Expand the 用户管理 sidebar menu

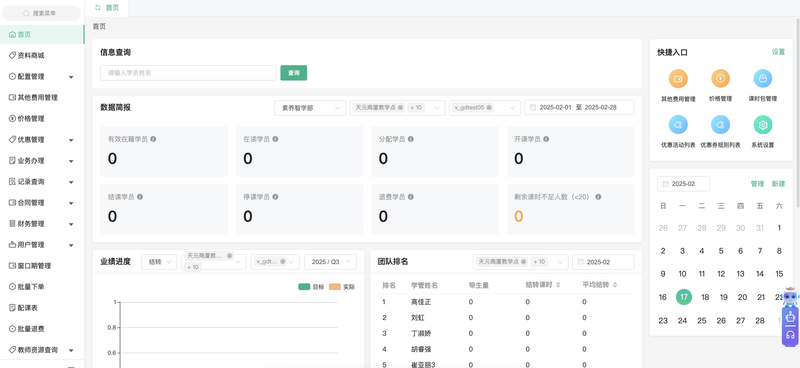42,245
